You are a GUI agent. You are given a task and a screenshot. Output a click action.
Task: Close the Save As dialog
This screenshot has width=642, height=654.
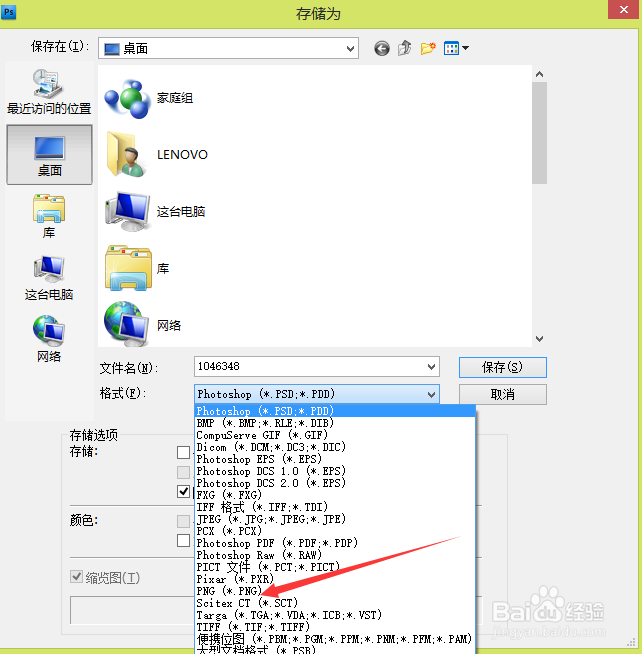pos(624,9)
